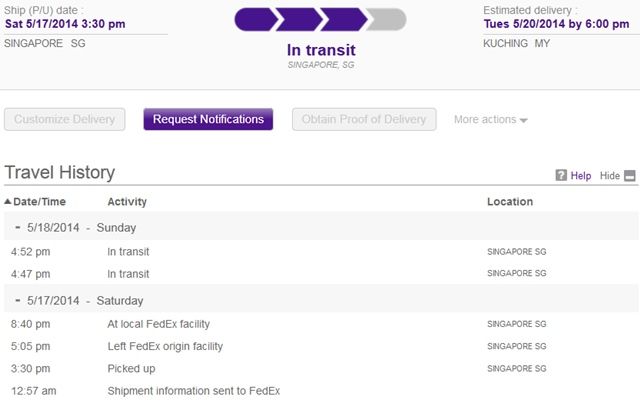
Task: Click the grey final progress step arrow
Action: click(x=386, y=19)
